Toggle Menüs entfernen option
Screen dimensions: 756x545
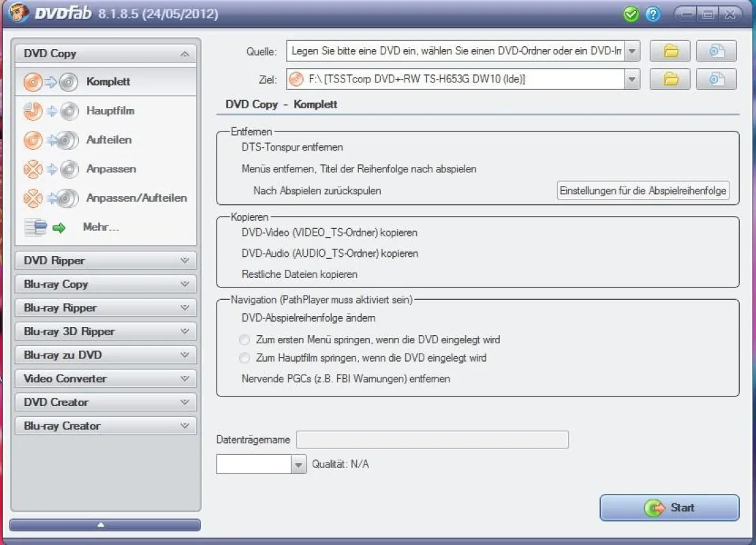coord(359,169)
